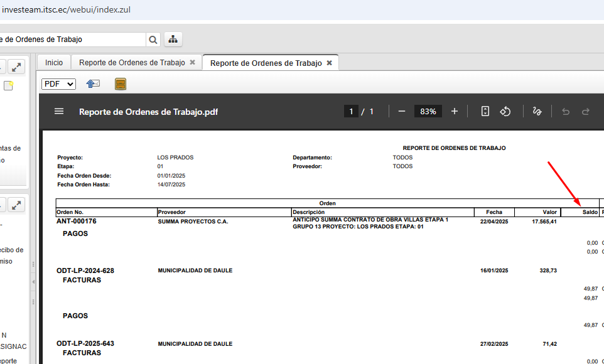Close the active Reporte de Ordenes tab
The image size is (604, 364).
[329, 63]
